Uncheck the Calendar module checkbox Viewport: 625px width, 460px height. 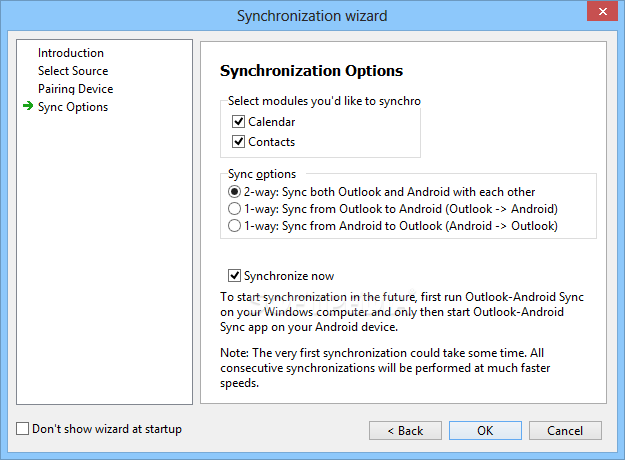pyautogui.click(x=238, y=122)
